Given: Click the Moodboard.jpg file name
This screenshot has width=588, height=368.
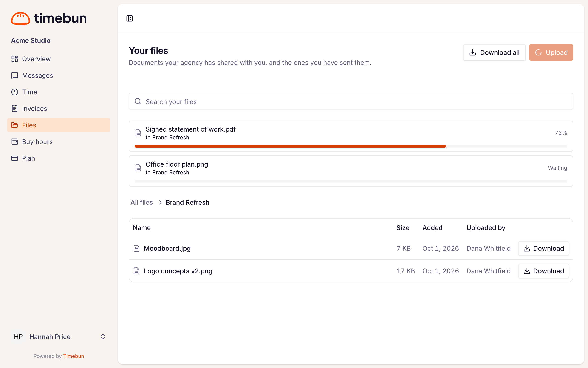Looking at the screenshot, I should (x=167, y=248).
